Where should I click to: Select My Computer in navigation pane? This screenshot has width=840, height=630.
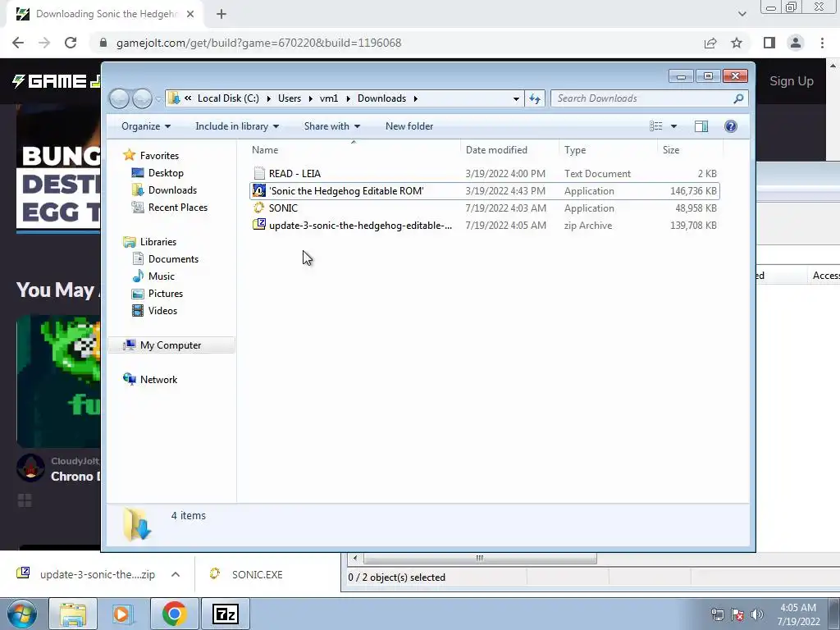tap(171, 345)
